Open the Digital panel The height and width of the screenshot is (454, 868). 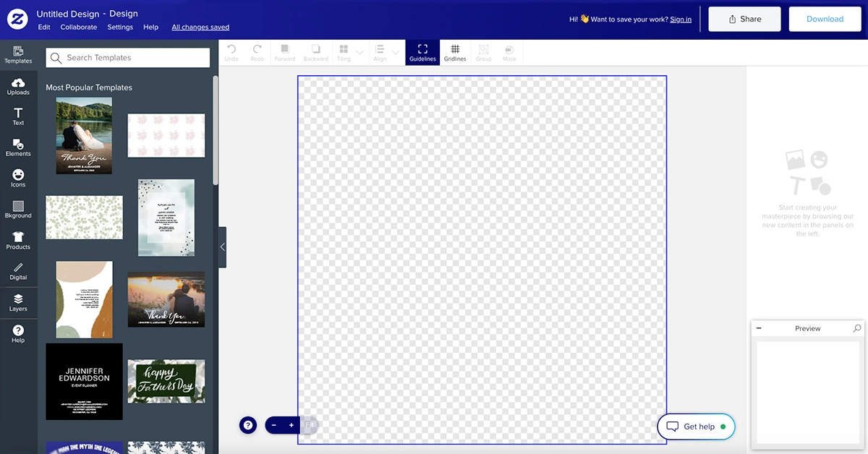click(x=18, y=271)
